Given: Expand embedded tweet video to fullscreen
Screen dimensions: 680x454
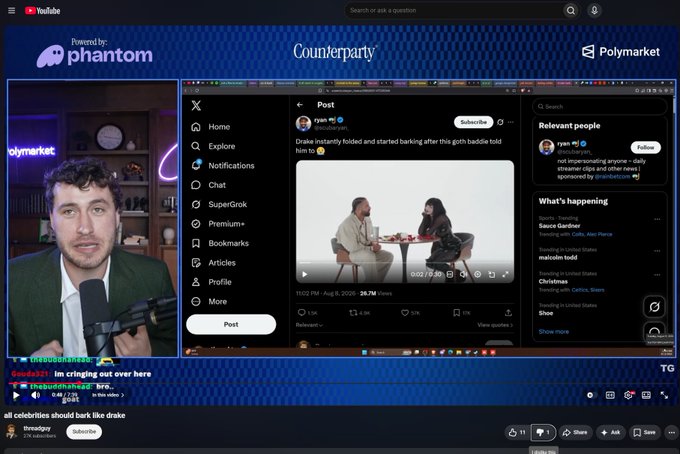Looking at the screenshot, I should pos(505,274).
